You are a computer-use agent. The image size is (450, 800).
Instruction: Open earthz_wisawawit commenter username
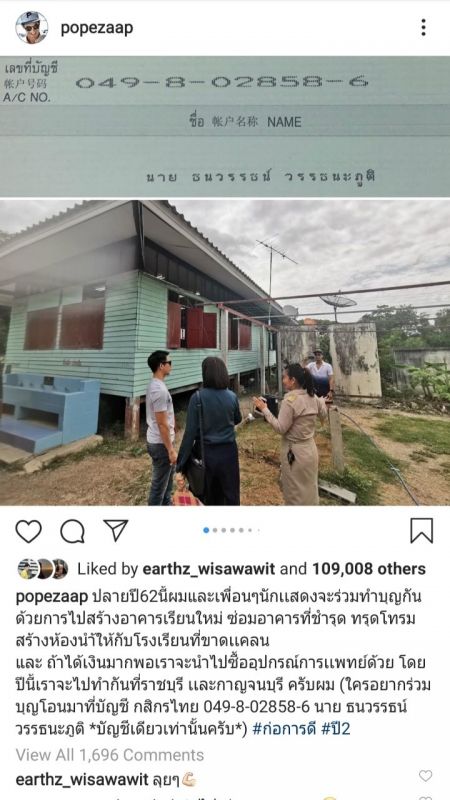pos(82,780)
